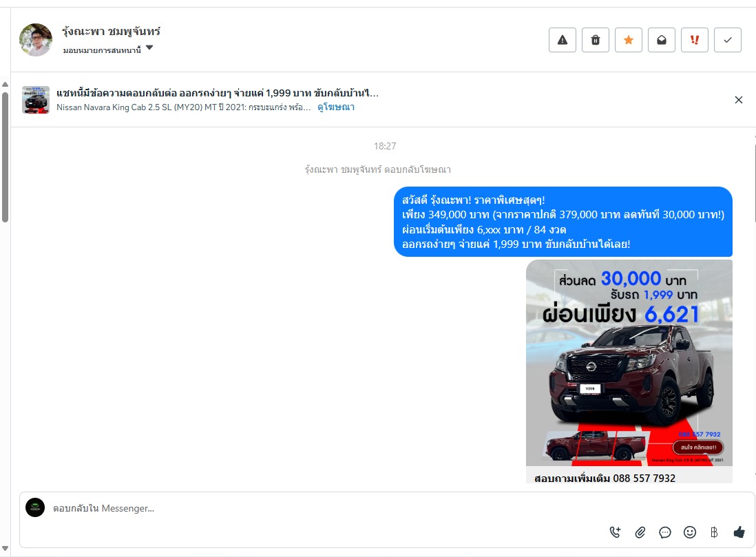Send a thumbs-up like

click(x=739, y=532)
